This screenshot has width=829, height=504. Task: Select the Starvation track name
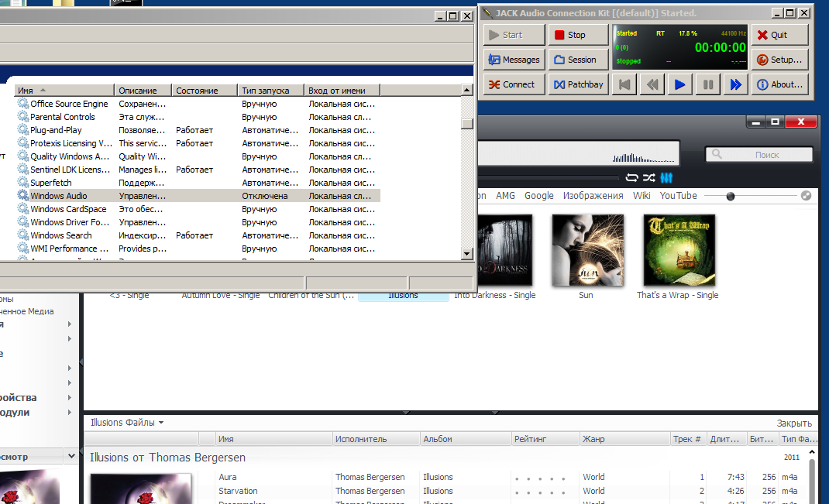[x=239, y=491]
